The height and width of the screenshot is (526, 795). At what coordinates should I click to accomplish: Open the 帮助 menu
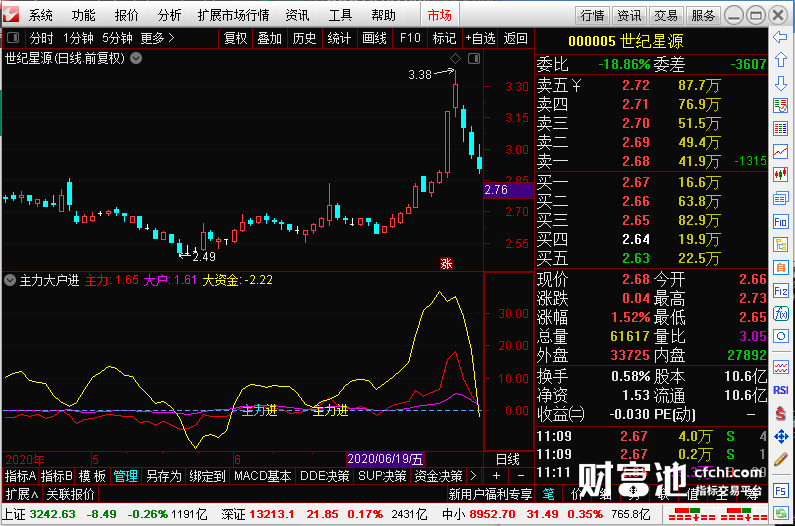[383, 15]
